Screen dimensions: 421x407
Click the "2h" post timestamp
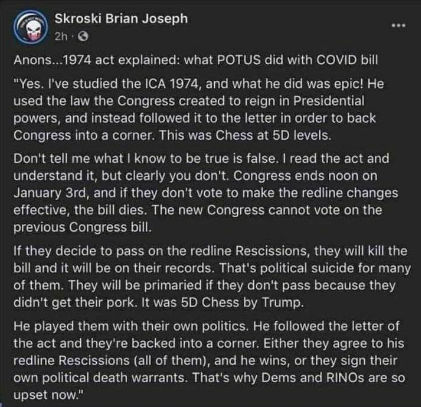coord(61,36)
